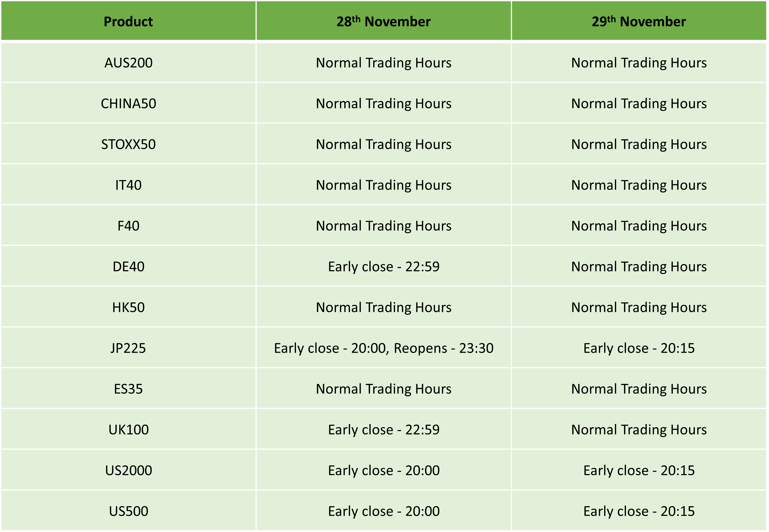Select the 29th November column header
769x532 pixels.
click(639, 21)
